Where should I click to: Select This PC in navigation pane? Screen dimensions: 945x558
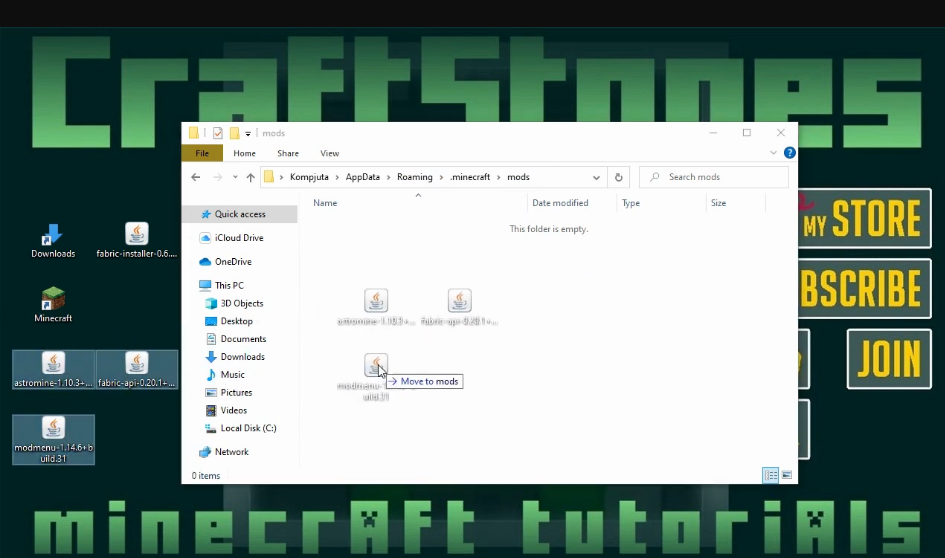pyautogui.click(x=229, y=286)
